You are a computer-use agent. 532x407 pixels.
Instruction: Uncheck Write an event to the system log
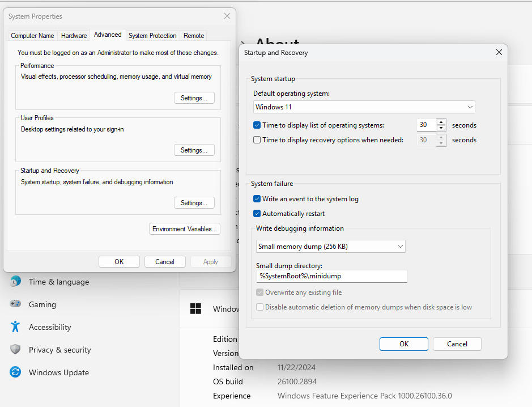coord(257,199)
